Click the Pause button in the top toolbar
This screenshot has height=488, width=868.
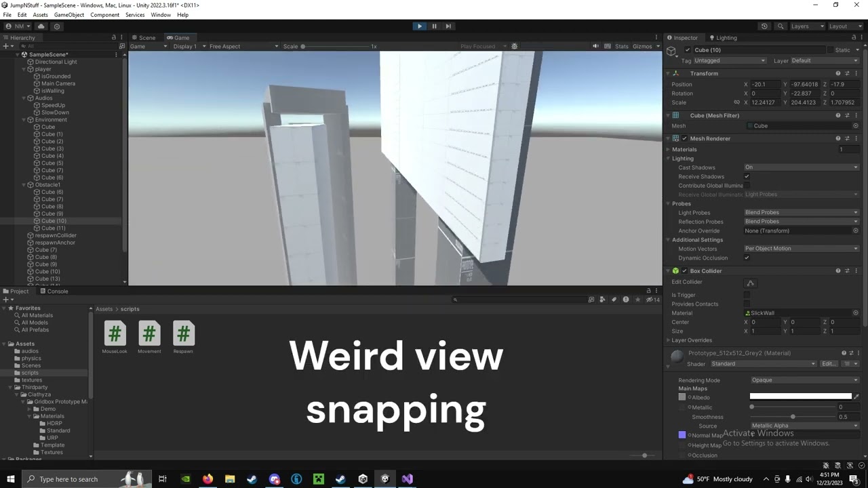pyautogui.click(x=434, y=26)
